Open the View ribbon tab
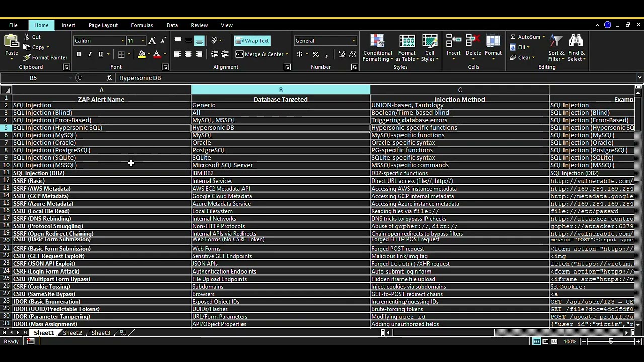Viewport: 644px width, 362px height. 227,25
